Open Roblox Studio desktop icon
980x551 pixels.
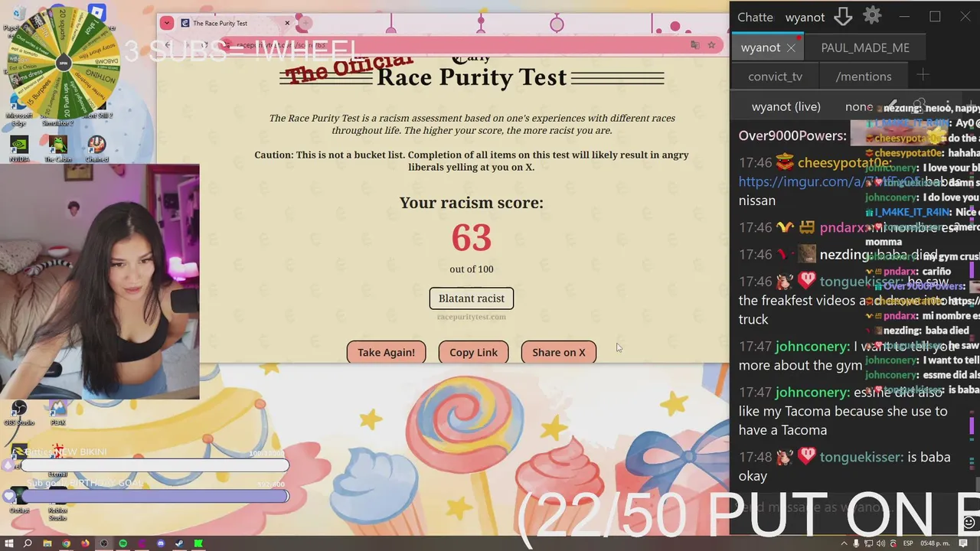click(x=58, y=501)
